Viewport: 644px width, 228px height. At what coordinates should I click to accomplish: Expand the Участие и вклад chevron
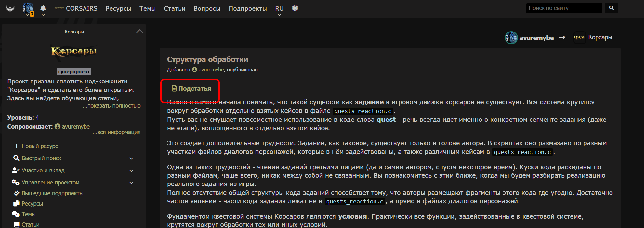click(x=131, y=171)
